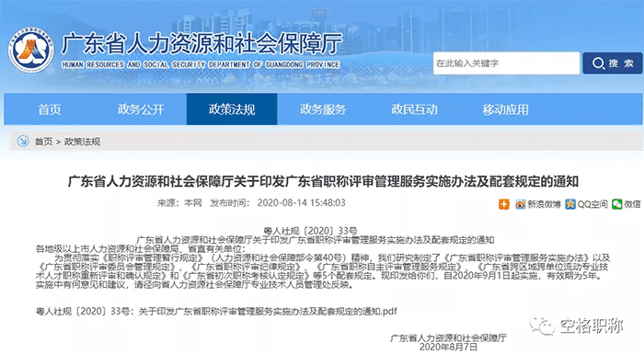Select the 政策法规 navigation tab
This screenshot has height=354, width=644.
point(232,109)
